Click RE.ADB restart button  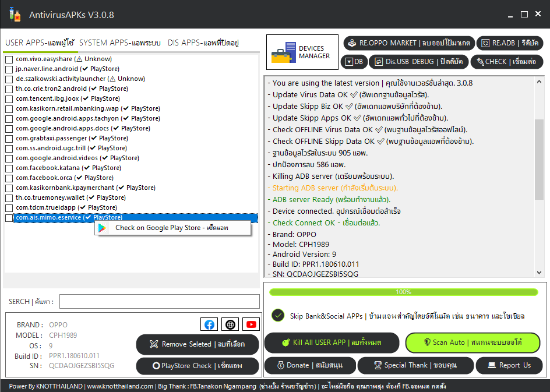pyautogui.click(x=510, y=43)
